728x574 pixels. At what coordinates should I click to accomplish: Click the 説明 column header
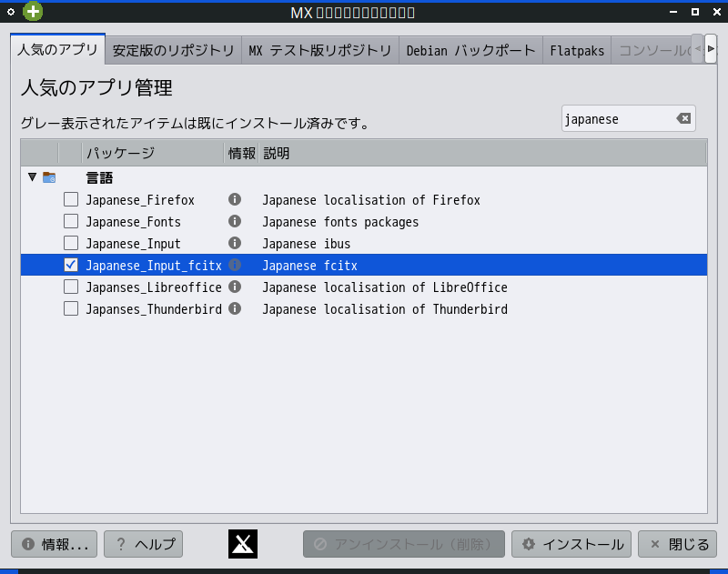[x=482, y=153]
